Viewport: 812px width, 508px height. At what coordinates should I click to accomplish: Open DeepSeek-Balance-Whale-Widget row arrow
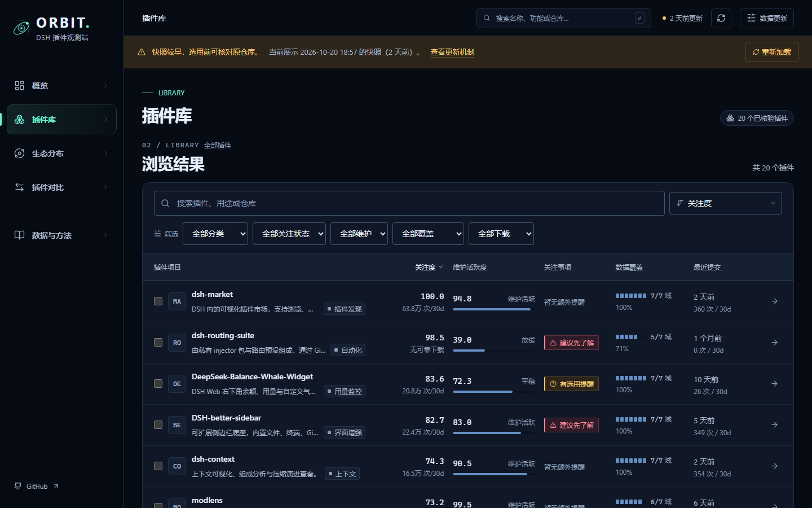tap(775, 384)
